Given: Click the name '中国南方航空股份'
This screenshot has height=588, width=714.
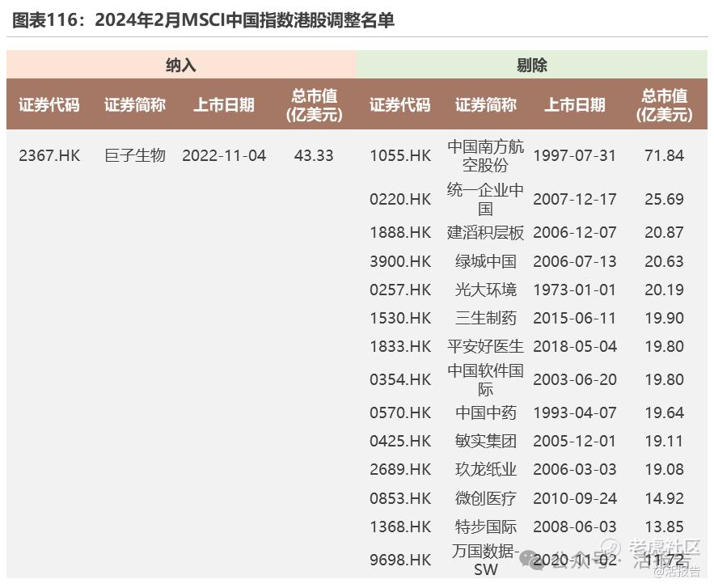Looking at the screenshot, I should coord(485,156).
